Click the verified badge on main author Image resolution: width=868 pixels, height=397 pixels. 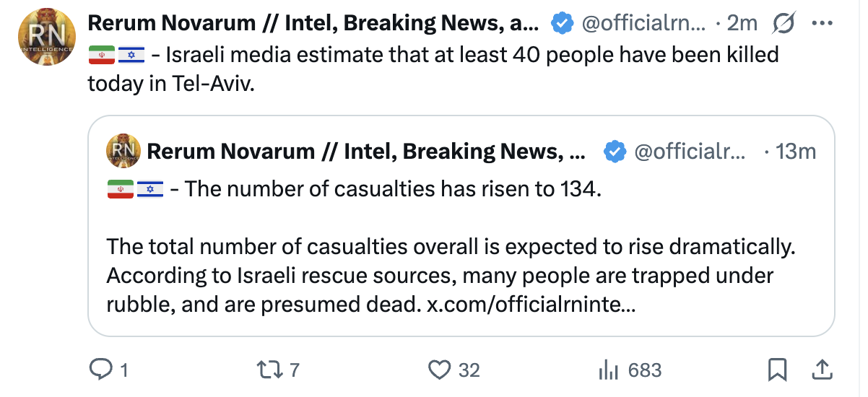click(563, 24)
